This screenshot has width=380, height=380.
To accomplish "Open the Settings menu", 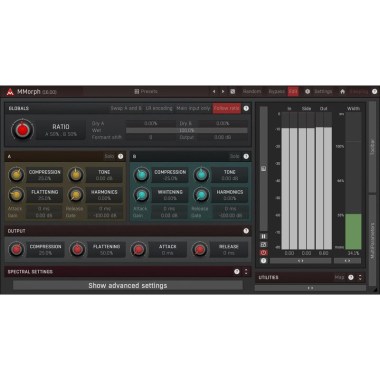I will [323, 91].
